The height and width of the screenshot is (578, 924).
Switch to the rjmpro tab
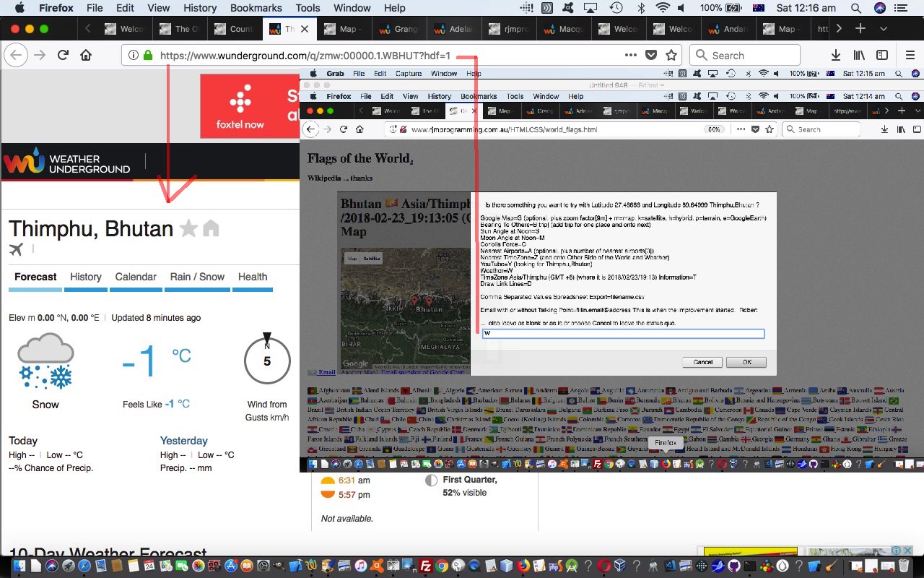508,29
